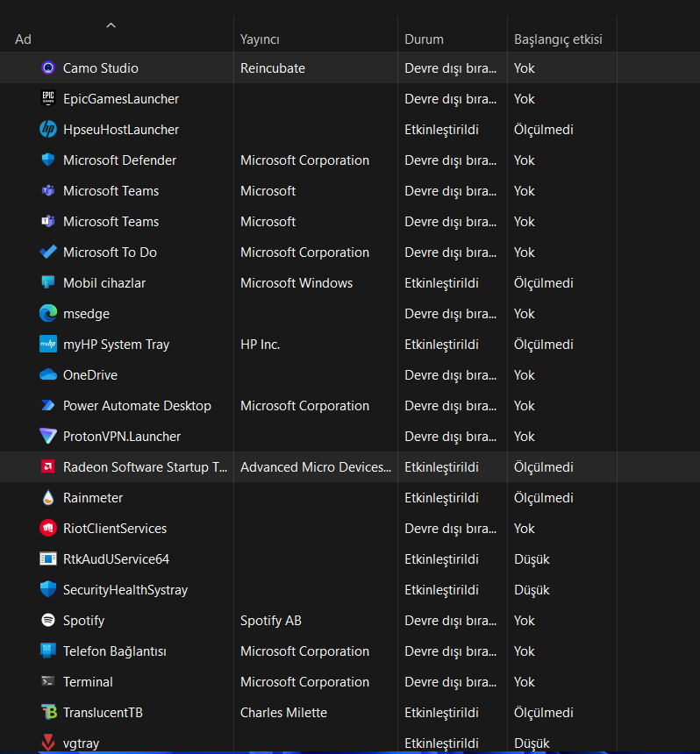Viewport: 700px width, 754px height.
Task: Sort list by Ad column header
Action: pos(24,39)
